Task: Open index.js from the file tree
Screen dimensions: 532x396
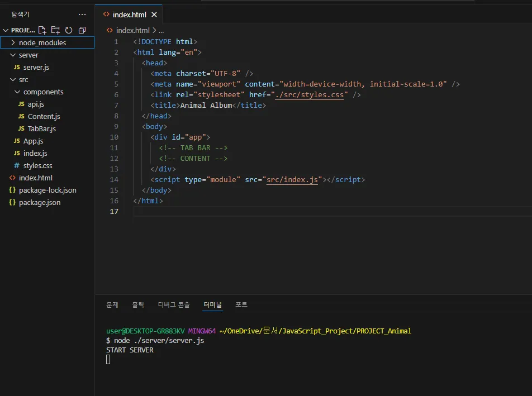Action: pos(35,153)
